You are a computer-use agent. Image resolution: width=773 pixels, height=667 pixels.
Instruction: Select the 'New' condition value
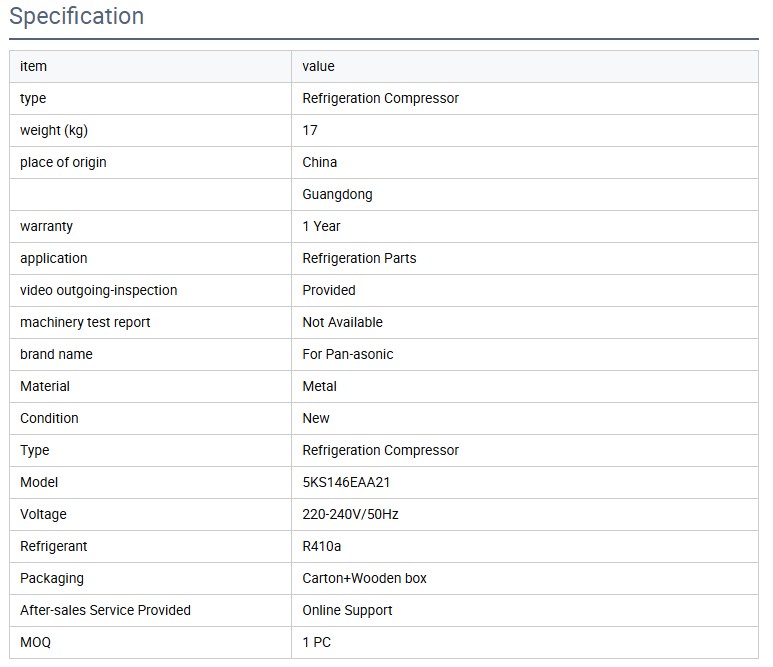pos(316,419)
